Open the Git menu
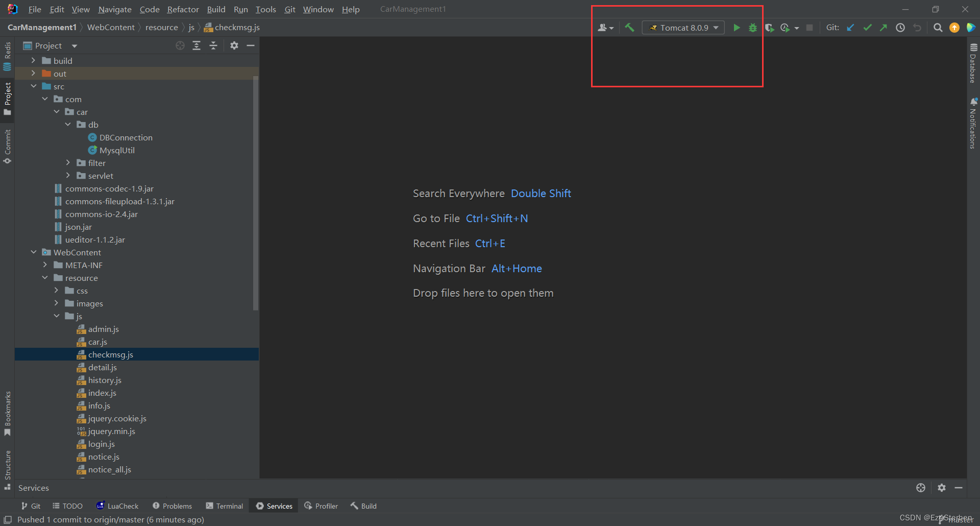The height and width of the screenshot is (526, 980). tap(290, 9)
